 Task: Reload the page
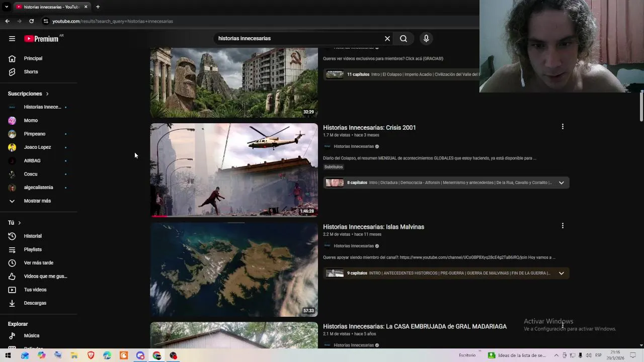31,21
